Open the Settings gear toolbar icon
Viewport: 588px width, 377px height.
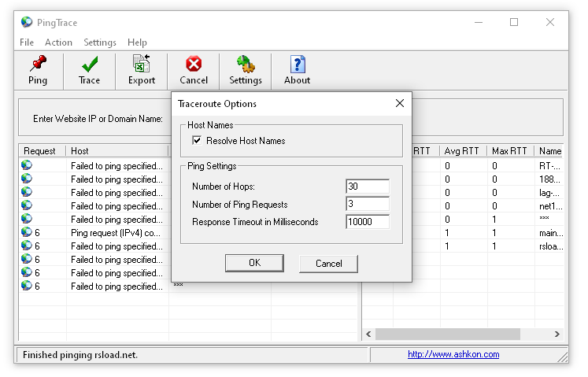click(246, 64)
